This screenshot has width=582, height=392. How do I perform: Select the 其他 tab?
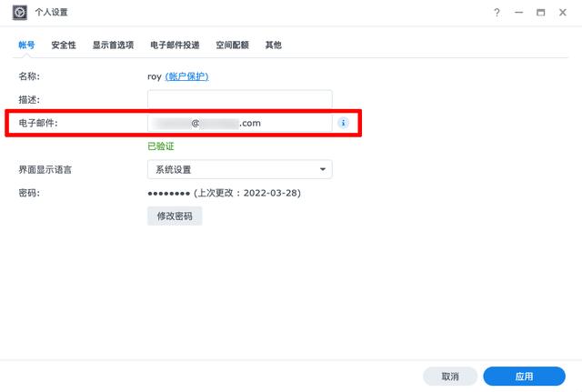(x=273, y=45)
